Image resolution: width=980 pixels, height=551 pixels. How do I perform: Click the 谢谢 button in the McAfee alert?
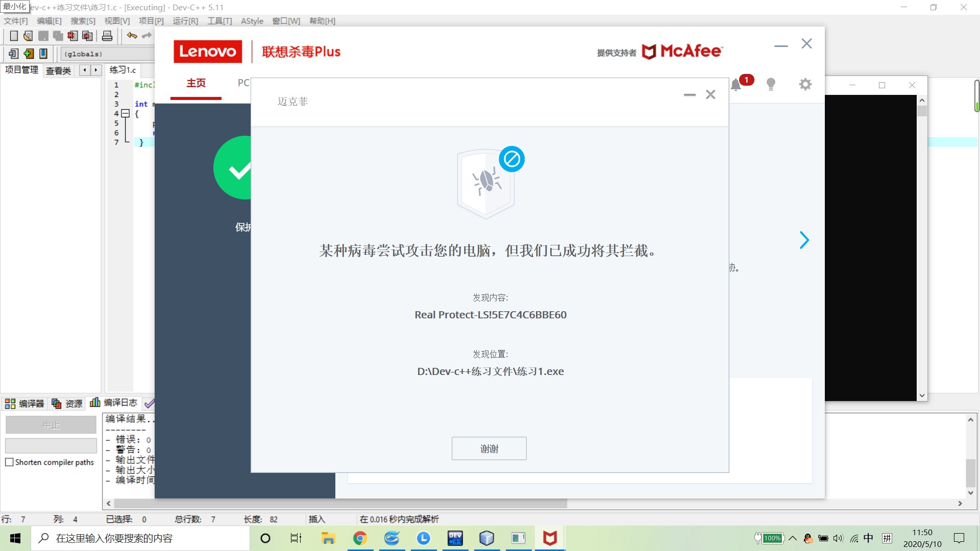point(488,448)
